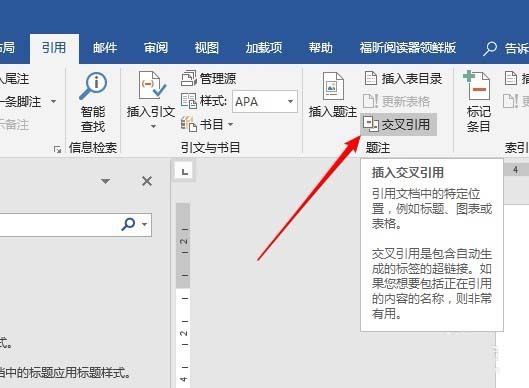The width and height of the screenshot is (529, 388).
Task: Close the navigation pane with X
Action: [147, 181]
